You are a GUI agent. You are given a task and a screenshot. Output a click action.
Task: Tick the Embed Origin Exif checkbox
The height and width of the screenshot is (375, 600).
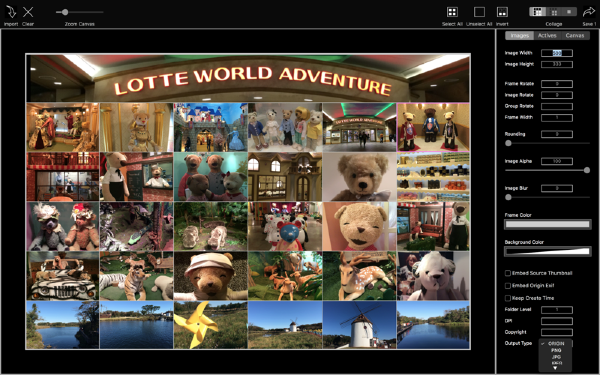pos(508,286)
